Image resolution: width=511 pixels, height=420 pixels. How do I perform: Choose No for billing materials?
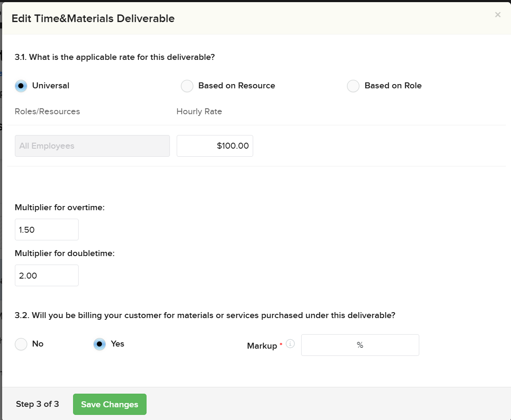tap(21, 344)
